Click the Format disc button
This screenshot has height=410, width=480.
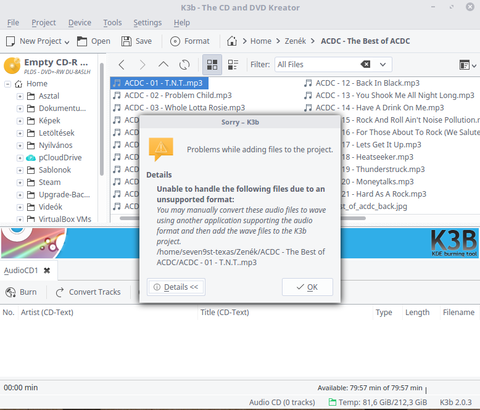tap(190, 41)
